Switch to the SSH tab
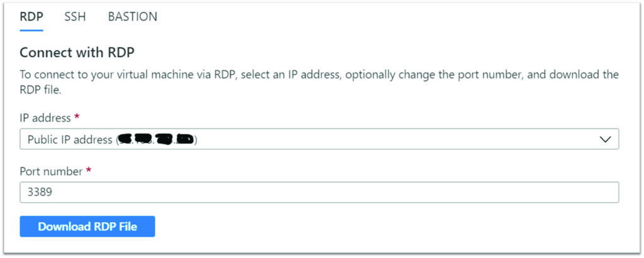The width and height of the screenshot is (644, 258). point(75,17)
